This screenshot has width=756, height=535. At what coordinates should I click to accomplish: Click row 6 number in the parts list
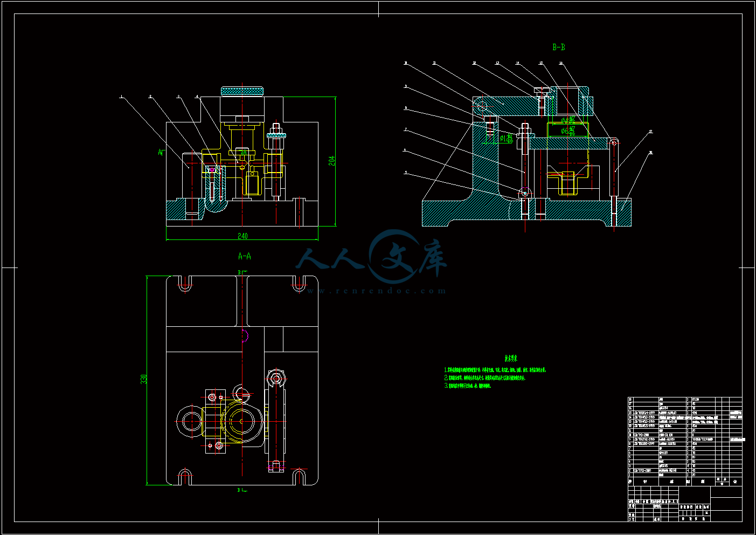coord(629,453)
